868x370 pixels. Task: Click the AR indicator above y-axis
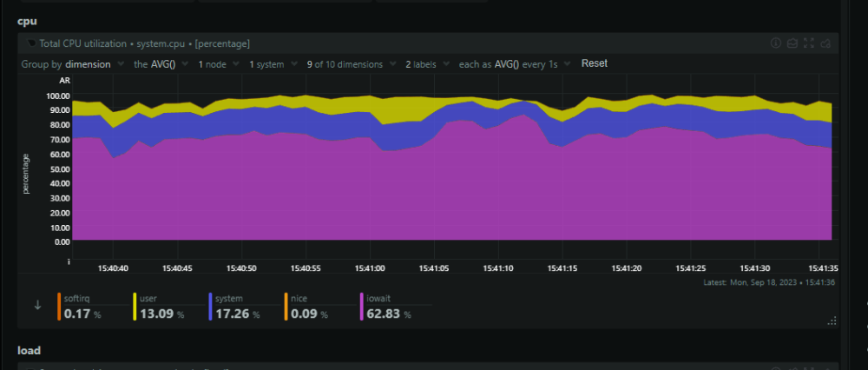65,80
